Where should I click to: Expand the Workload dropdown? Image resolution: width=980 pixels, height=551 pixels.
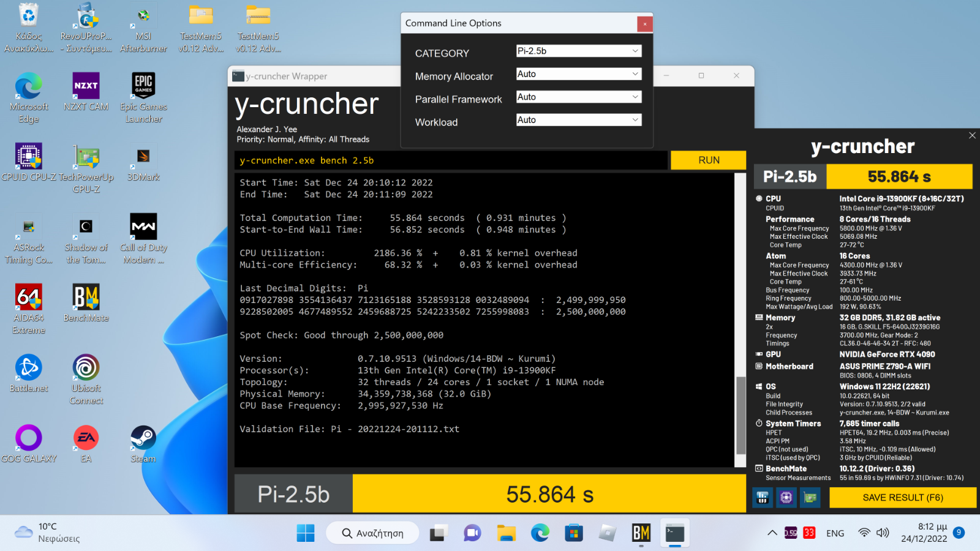click(x=579, y=120)
